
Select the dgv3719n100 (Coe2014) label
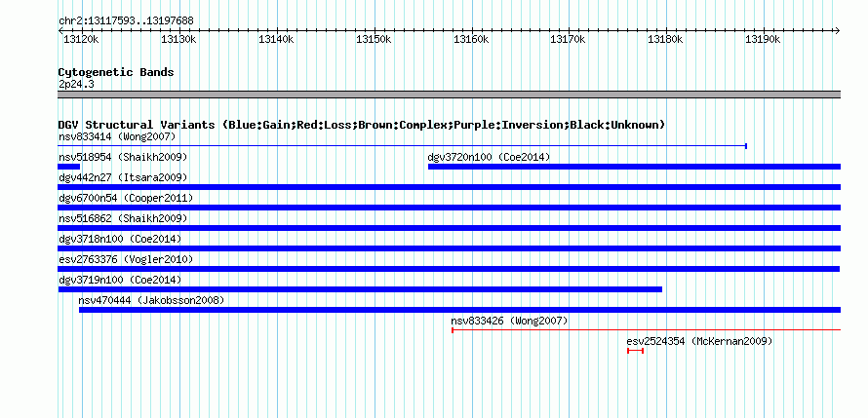click(x=120, y=280)
